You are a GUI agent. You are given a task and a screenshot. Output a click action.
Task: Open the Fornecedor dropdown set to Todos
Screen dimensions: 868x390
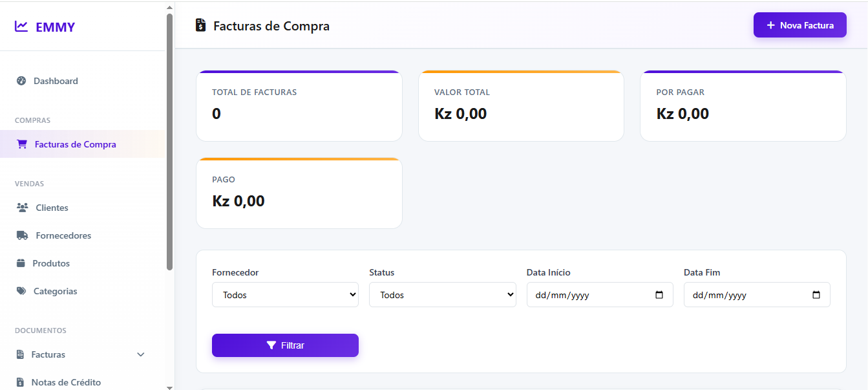[x=285, y=294]
